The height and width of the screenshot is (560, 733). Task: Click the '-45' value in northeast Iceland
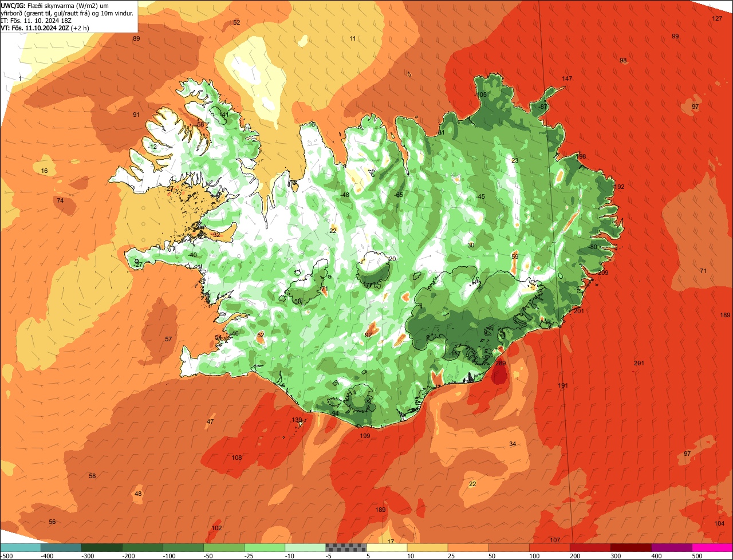pyautogui.click(x=480, y=197)
